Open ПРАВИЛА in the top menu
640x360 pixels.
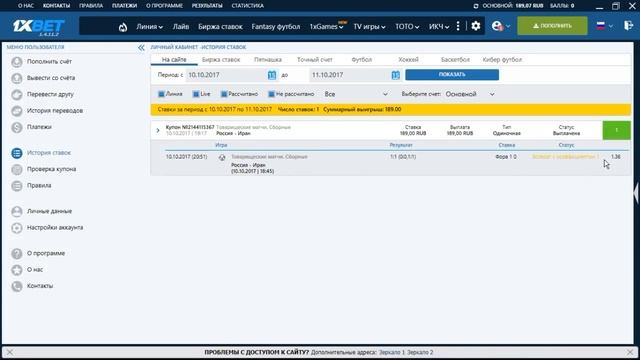coord(91,6)
